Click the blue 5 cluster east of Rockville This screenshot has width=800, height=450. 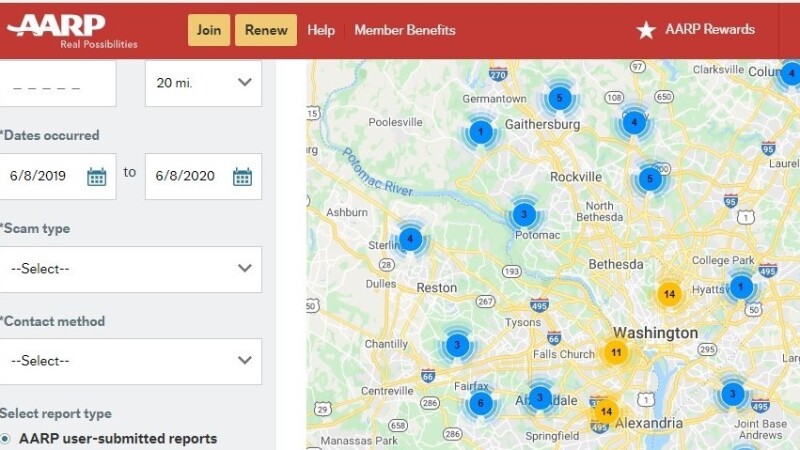pyautogui.click(x=650, y=179)
